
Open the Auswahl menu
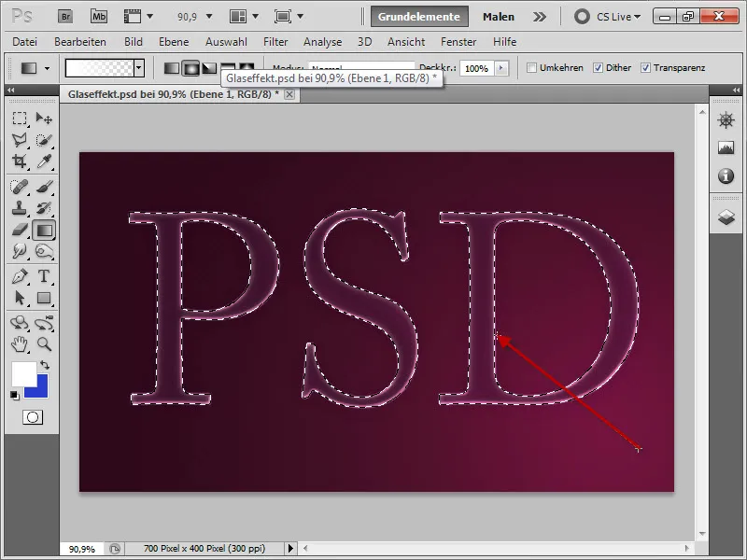(x=226, y=42)
